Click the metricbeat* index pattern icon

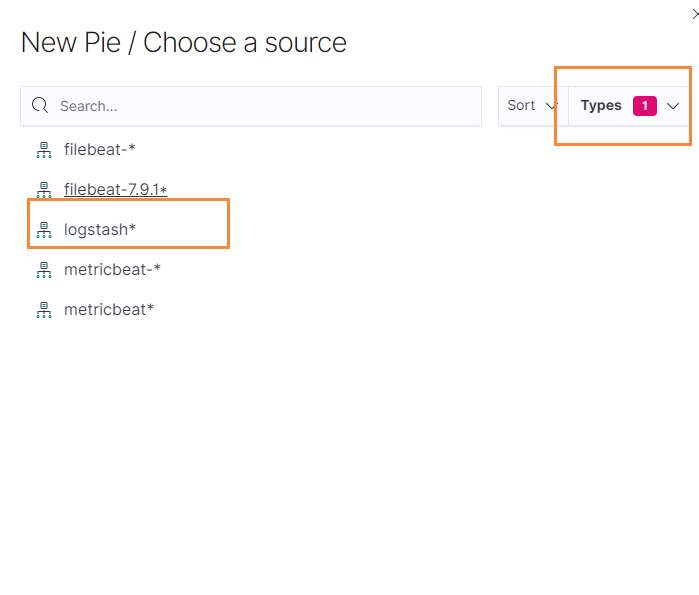[44, 310]
